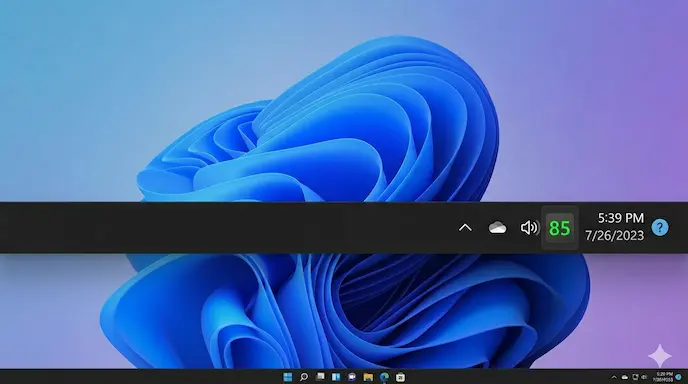Open volume speaker icon in enlarged tray strip

[530, 228]
